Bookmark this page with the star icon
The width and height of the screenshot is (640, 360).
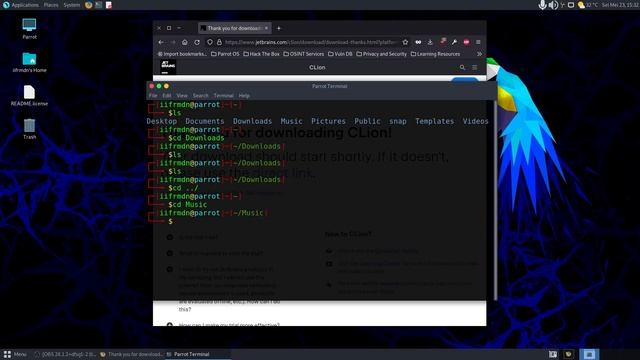pyautogui.click(x=405, y=42)
